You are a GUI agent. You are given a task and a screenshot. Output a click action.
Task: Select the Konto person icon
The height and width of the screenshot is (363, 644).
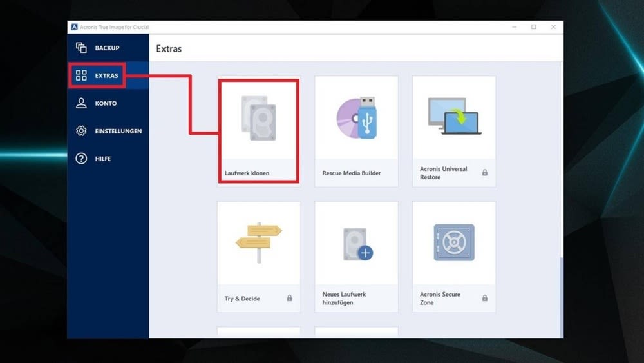(x=81, y=103)
